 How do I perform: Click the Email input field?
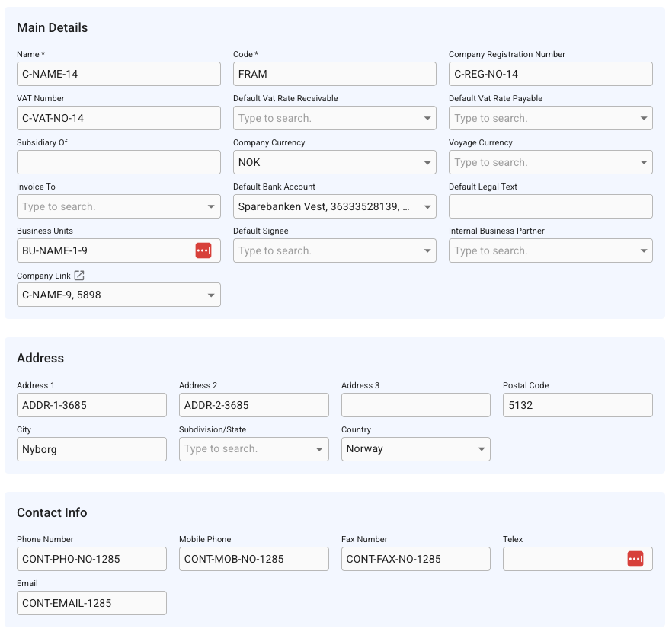tap(91, 603)
